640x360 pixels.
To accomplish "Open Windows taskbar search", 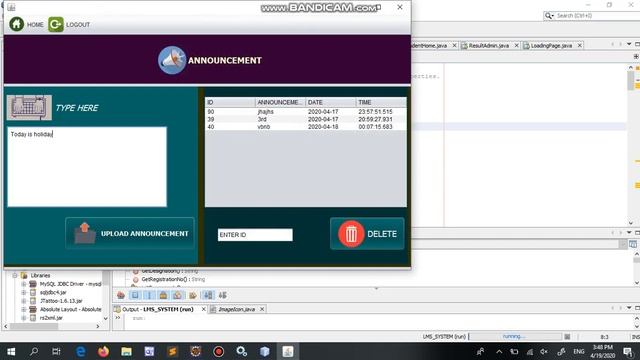I will [x=34, y=351].
